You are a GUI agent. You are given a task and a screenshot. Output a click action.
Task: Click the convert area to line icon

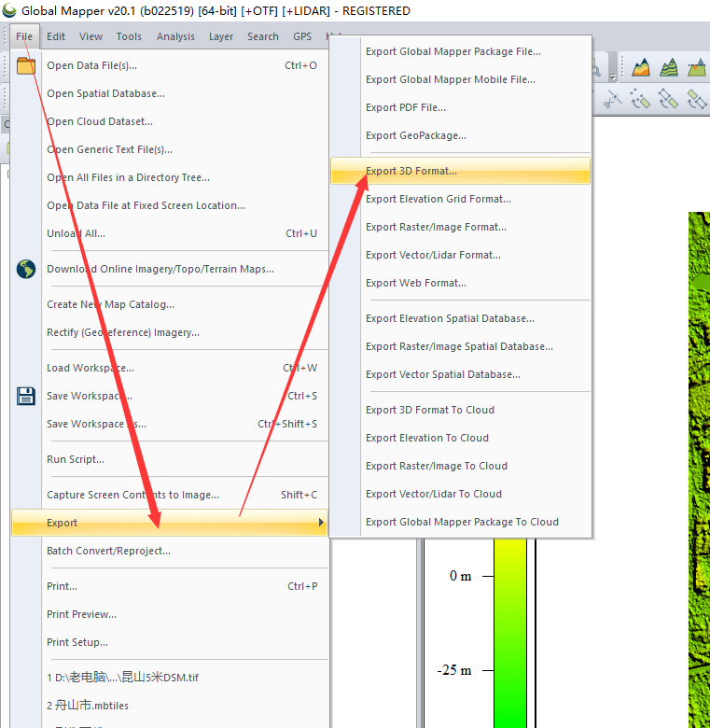pyautogui.click(x=697, y=99)
